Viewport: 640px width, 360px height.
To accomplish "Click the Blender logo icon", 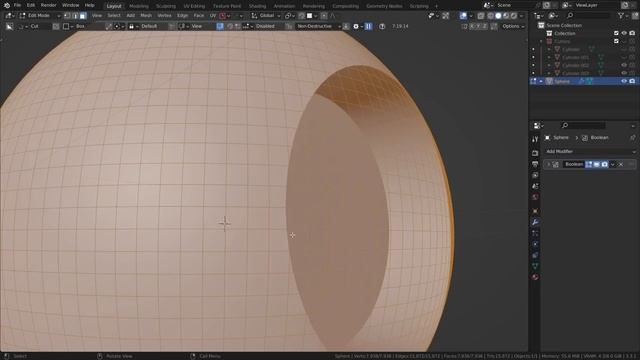I will [x=7, y=5].
